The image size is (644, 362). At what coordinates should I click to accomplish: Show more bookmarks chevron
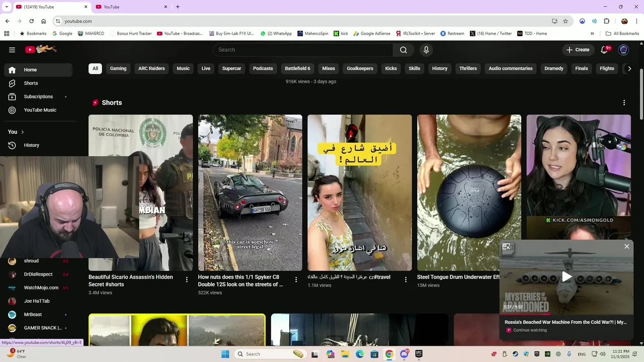pos(592,34)
